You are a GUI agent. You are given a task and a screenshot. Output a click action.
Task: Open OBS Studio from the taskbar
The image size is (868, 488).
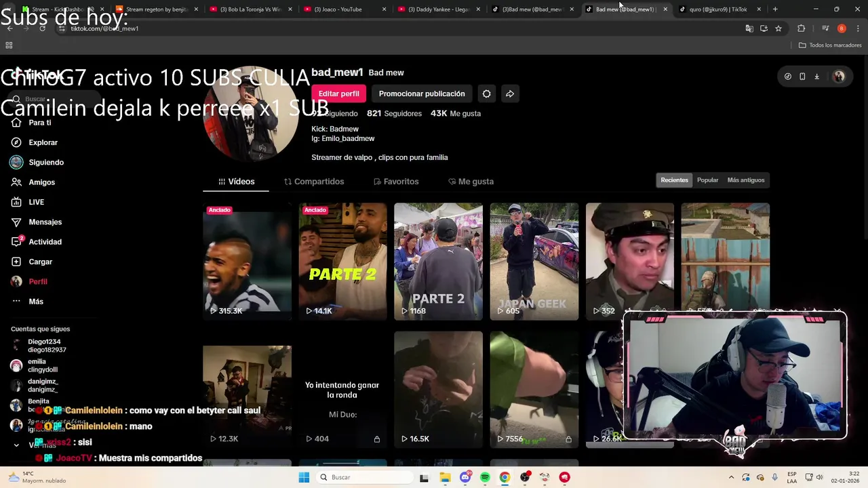coord(525,477)
